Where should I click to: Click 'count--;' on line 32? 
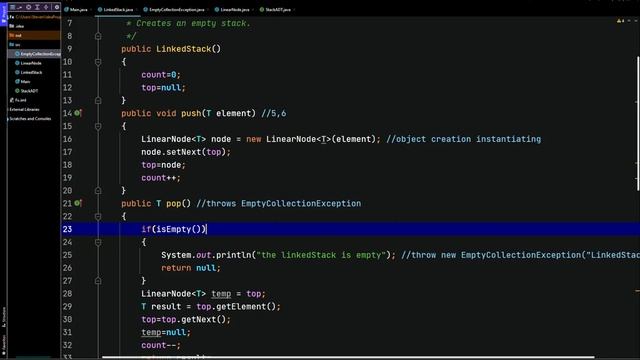click(x=161, y=345)
